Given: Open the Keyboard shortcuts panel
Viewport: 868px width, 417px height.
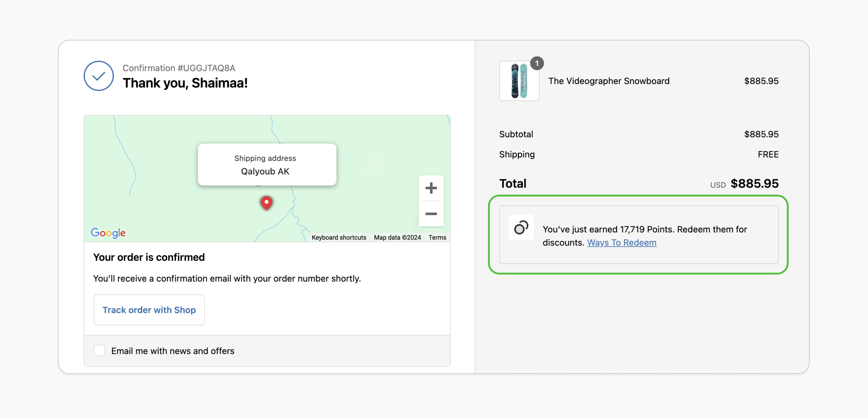Looking at the screenshot, I should (x=339, y=237).
